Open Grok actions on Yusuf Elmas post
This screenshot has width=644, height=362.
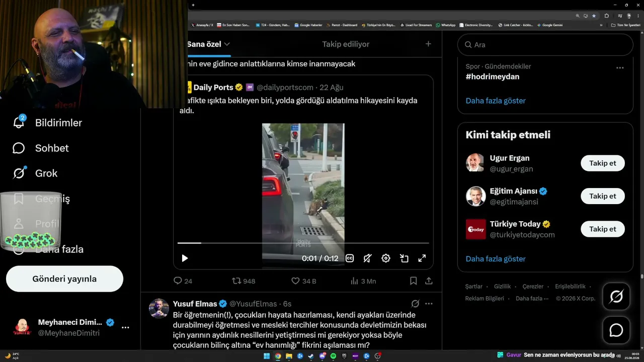click(x=415, y=304)
